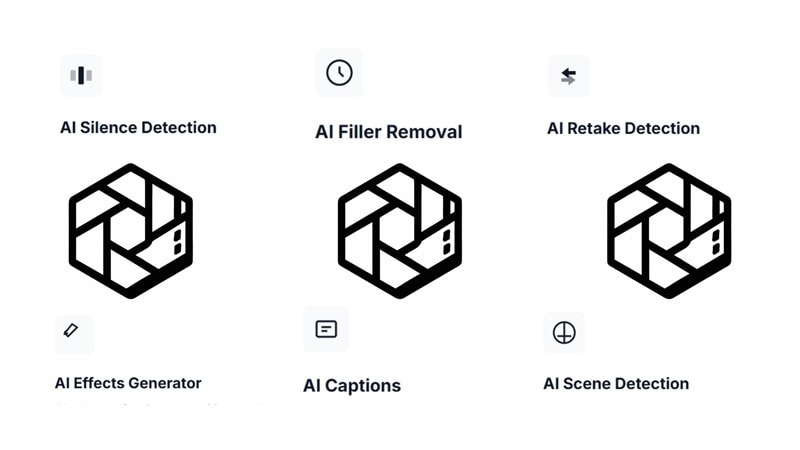Click the center opening of the left logo
800x450 pixels.
click(x=129, y=230)
